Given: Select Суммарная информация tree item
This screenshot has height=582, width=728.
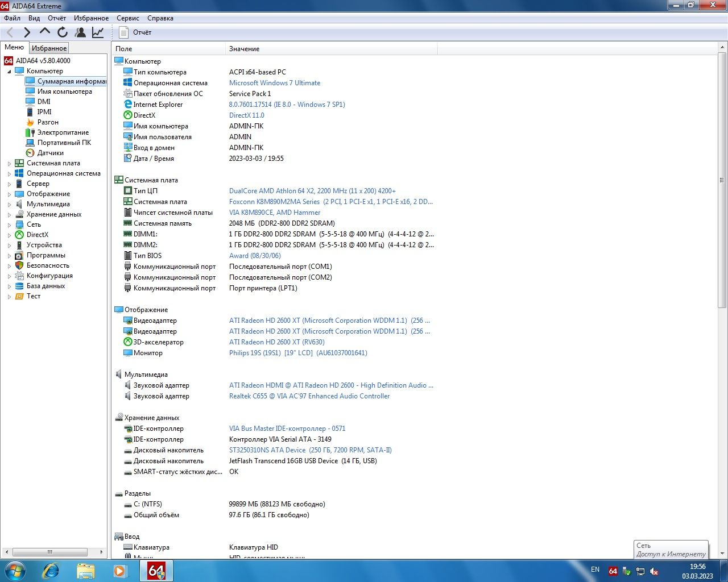Looking at the screenshot, I should pos(72,81).
